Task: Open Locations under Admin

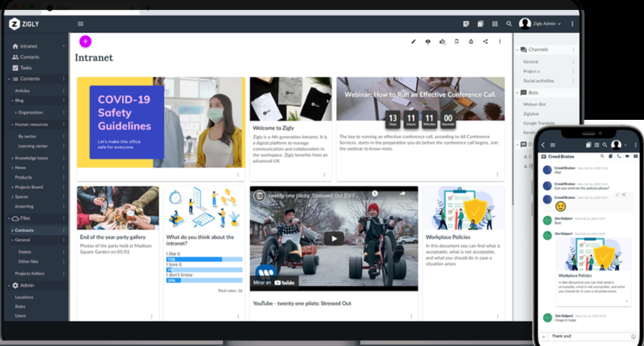Action: [x=24, y=297]
